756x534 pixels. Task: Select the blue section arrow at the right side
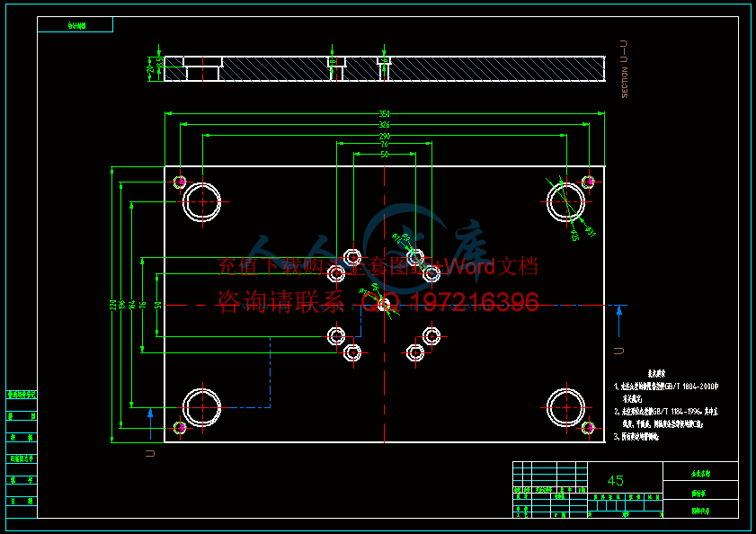(x=619, y=322)
